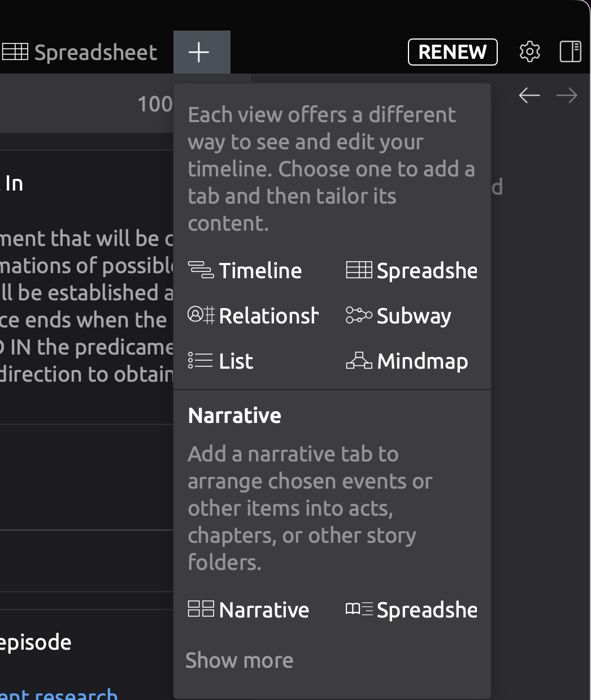The image size is (591, 700).
Task: Select the Subway view option
Action: 414,316
